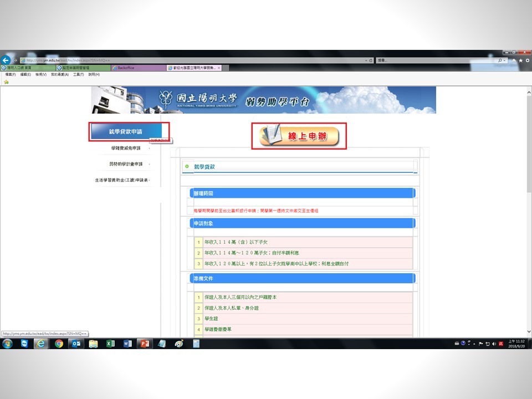Click the favorites star icon in bookmarks bar
Screen dimensions: 532x399
coord(6,81)
